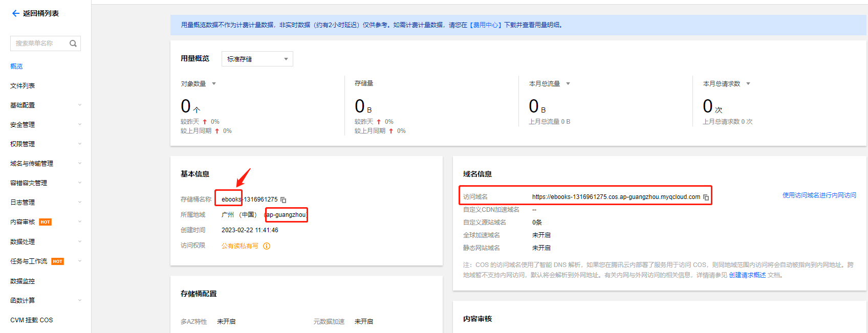This screenshot has height=333, width=868.
Task: Click the 搜索菜单名称 search input field
Action: (x=40, y=43)
